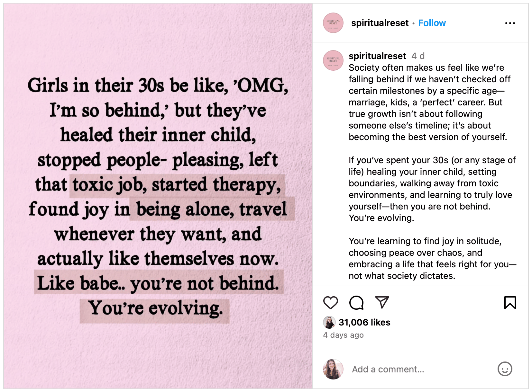Viewport: 532px width, 392px height.
Task: Click spiritualreset profile picture in post header
Action: pyautogui.click(x=333, y=23)
